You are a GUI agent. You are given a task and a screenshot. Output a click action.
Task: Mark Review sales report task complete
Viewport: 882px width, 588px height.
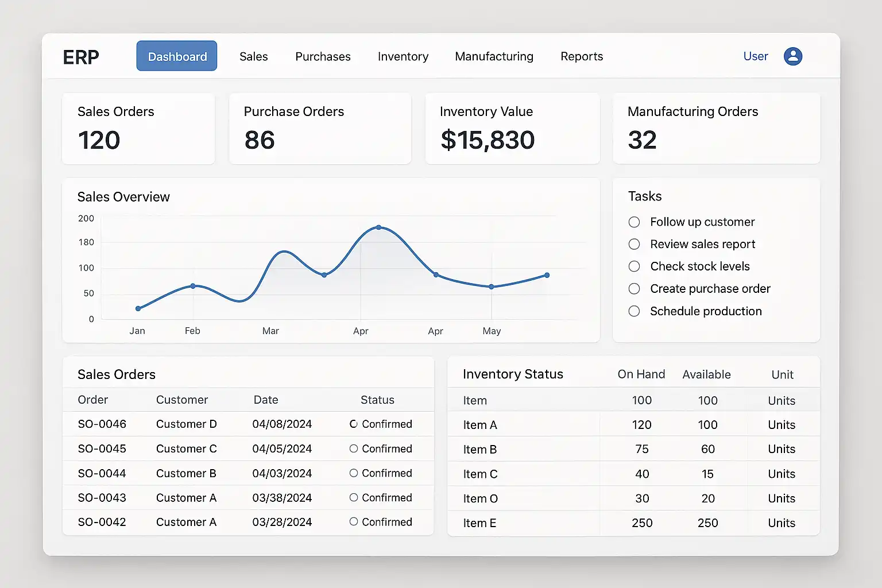click(634, 244)
